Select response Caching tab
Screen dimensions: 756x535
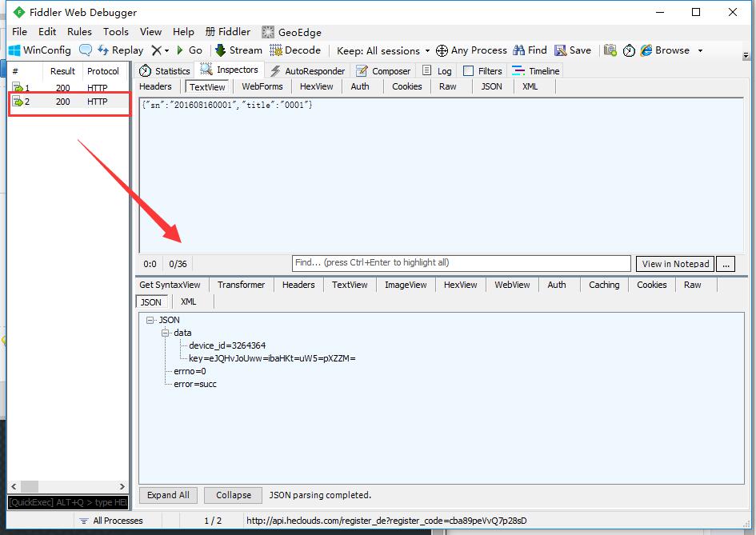[604, 285]
